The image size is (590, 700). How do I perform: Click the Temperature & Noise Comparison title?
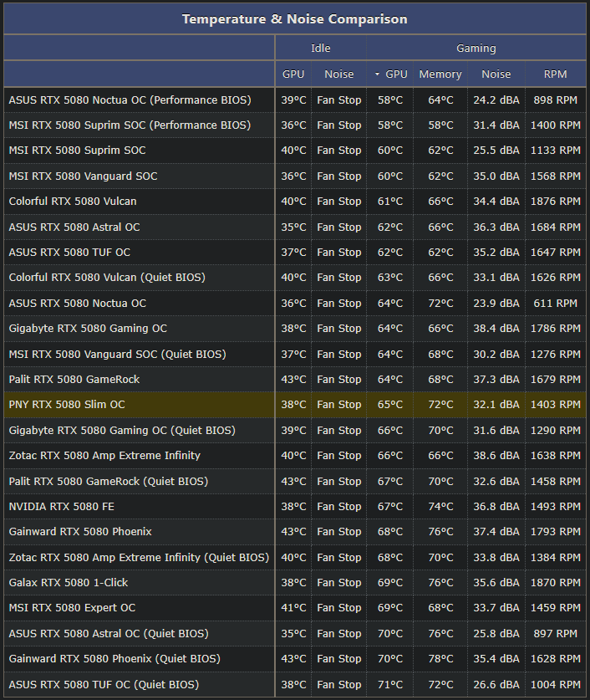pos(295,18)
